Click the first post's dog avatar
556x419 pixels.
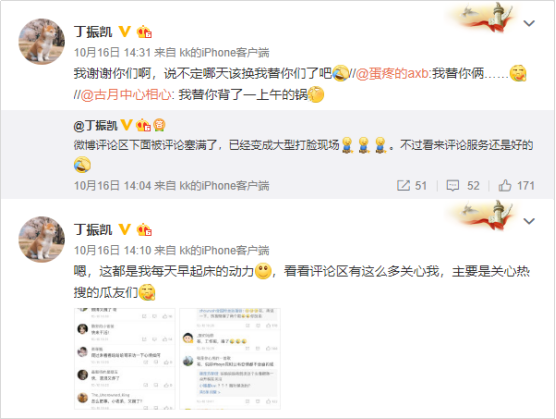point(41,41)
